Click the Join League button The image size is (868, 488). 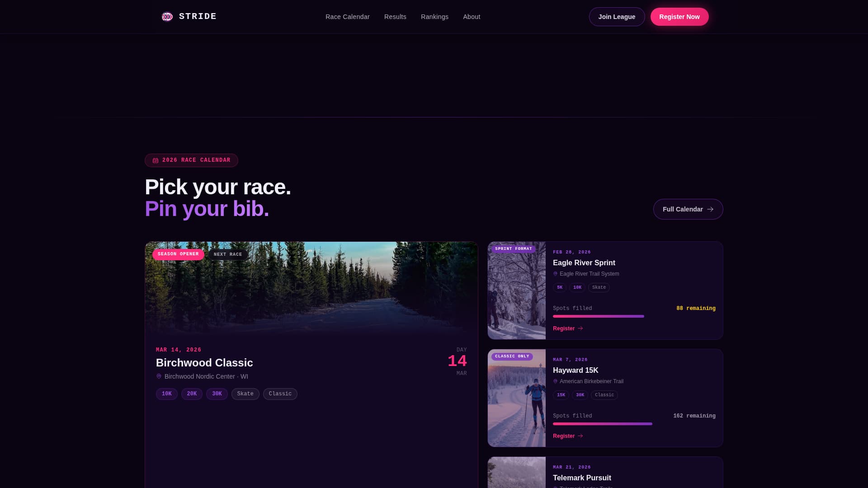[617, 17]
